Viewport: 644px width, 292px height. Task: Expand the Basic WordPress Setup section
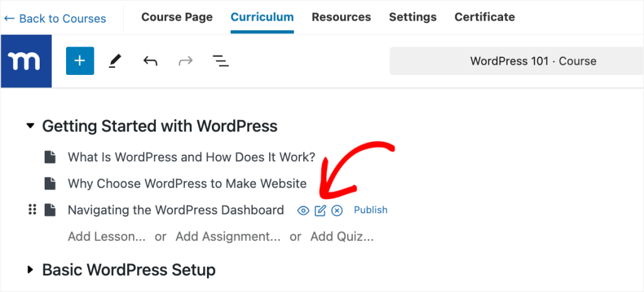pos(30,270)
